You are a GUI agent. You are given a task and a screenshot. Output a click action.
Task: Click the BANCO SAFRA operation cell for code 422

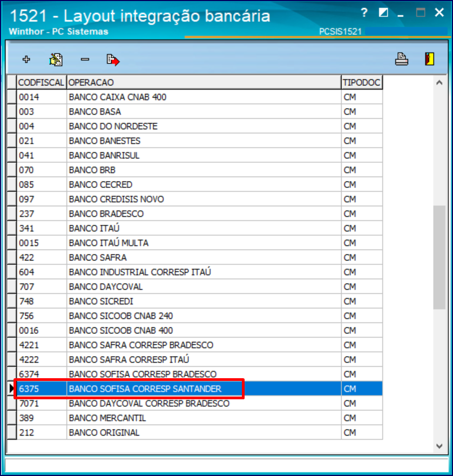click(x=204, y=257)
